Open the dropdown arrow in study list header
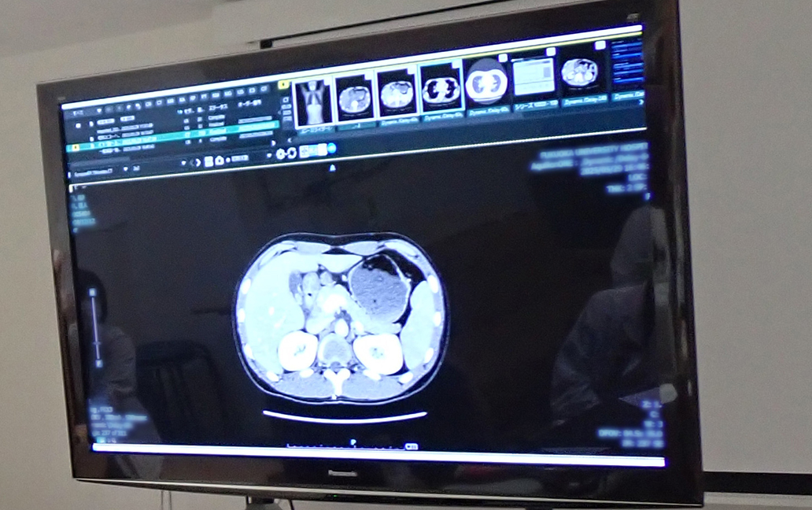Image resolution: width=812 pixels, height=510 pixels. 99,111
